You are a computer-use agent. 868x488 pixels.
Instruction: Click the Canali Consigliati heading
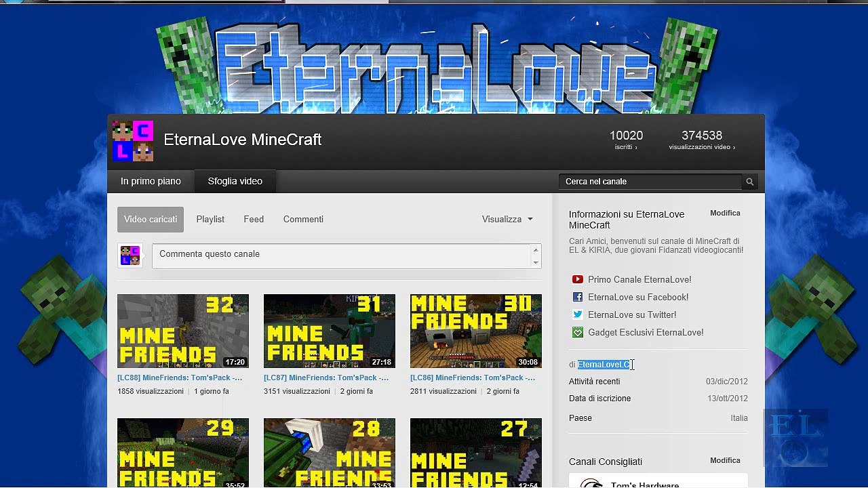pyautogui.click(x=606, y=462)
